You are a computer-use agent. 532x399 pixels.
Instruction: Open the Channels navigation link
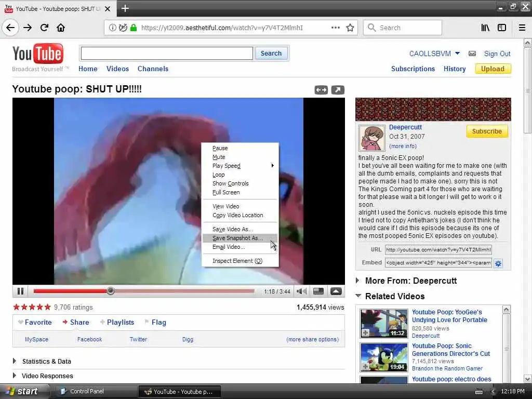(x=153, y=69)
